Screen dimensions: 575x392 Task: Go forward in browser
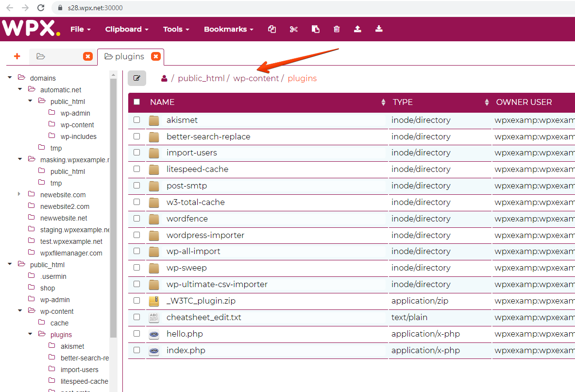pyautogui.click(x=25, y=8)
